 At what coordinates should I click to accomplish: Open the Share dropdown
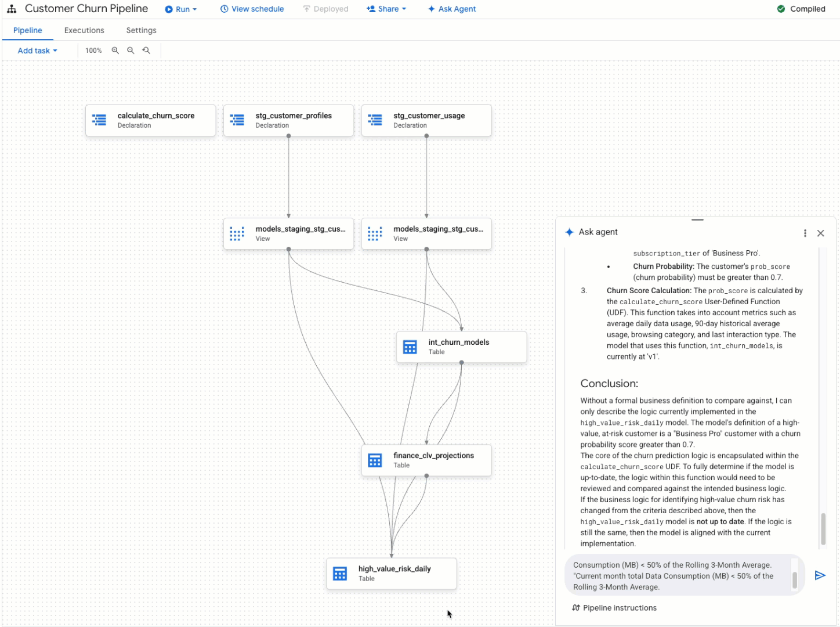[386, 9]
